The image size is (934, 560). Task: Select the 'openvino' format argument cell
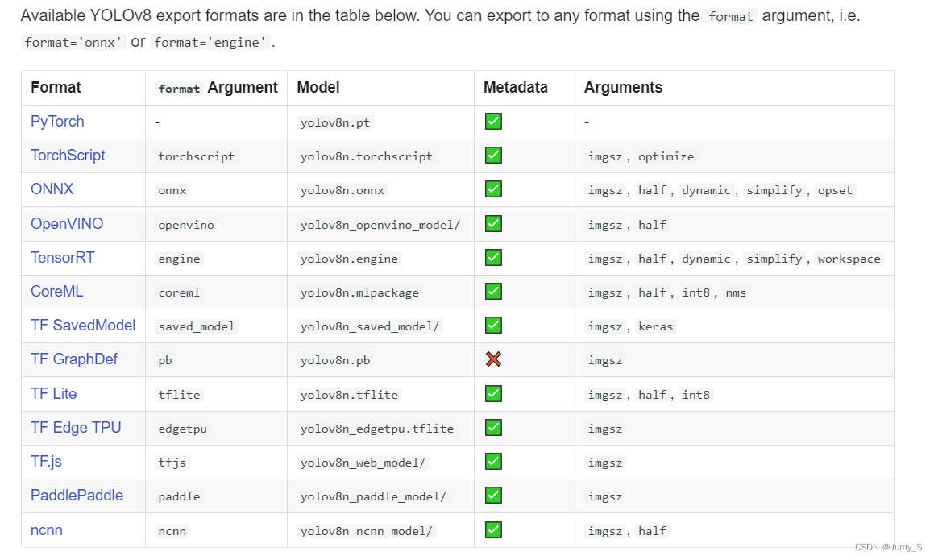186,225
